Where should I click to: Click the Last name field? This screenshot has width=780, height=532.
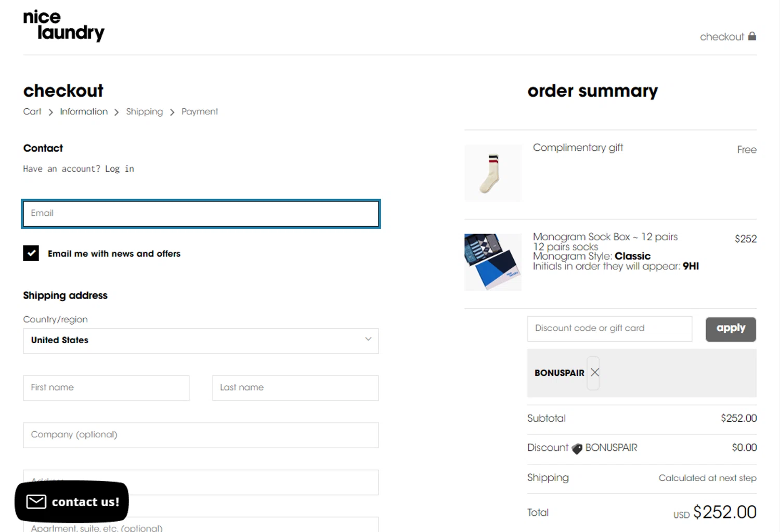pyautogui.click(x=295, y=388)
